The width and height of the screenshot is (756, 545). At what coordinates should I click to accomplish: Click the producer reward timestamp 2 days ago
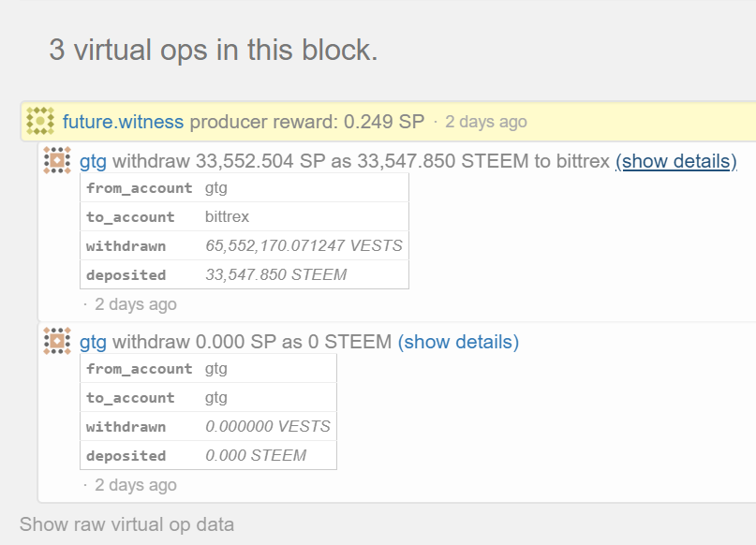[486, 122]
